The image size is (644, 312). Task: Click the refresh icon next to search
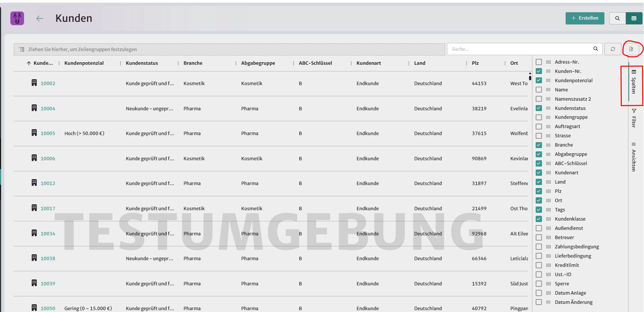[613, 49]
